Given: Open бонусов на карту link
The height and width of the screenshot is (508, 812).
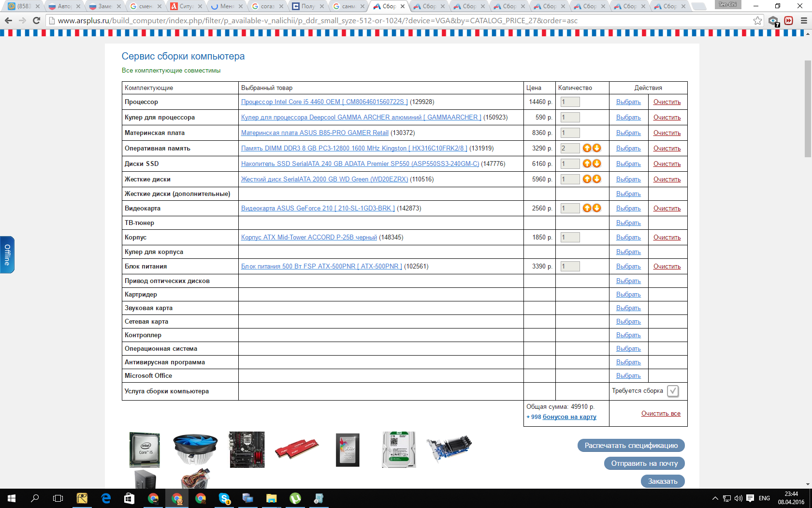Looking at the screenshot, I should coord(569,417).
